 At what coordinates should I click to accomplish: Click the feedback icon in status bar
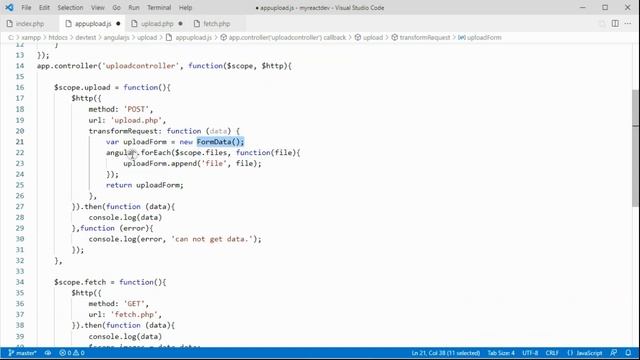[613, 353]
